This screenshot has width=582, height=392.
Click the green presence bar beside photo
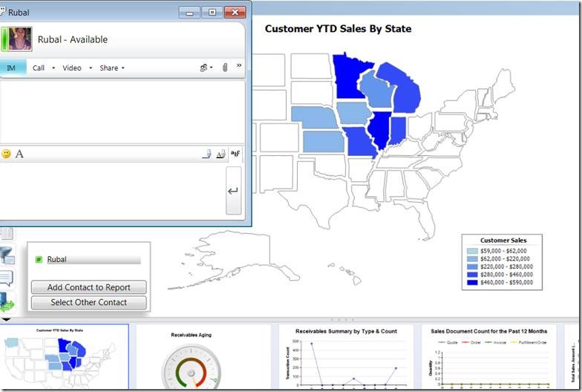tap(4, 39)
